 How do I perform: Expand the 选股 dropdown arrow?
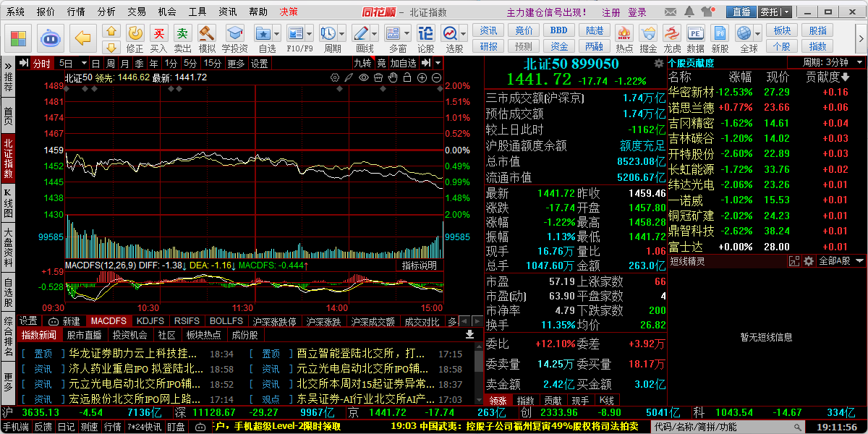coord(463,33)
